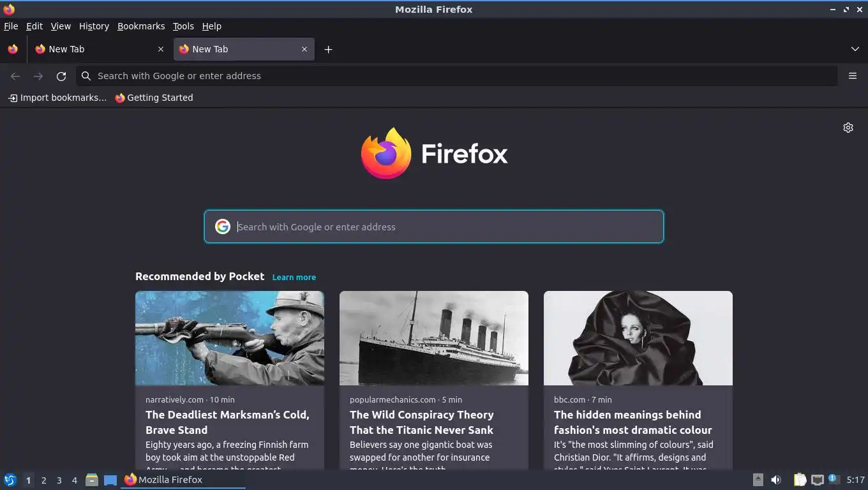Go forward with the forward arrow

[38, 76]
